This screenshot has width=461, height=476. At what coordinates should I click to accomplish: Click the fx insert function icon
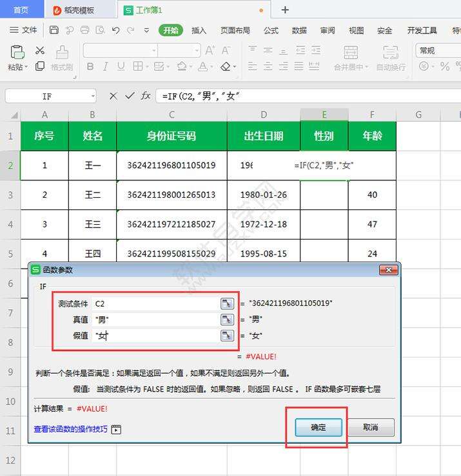click(x=146, y=96)
